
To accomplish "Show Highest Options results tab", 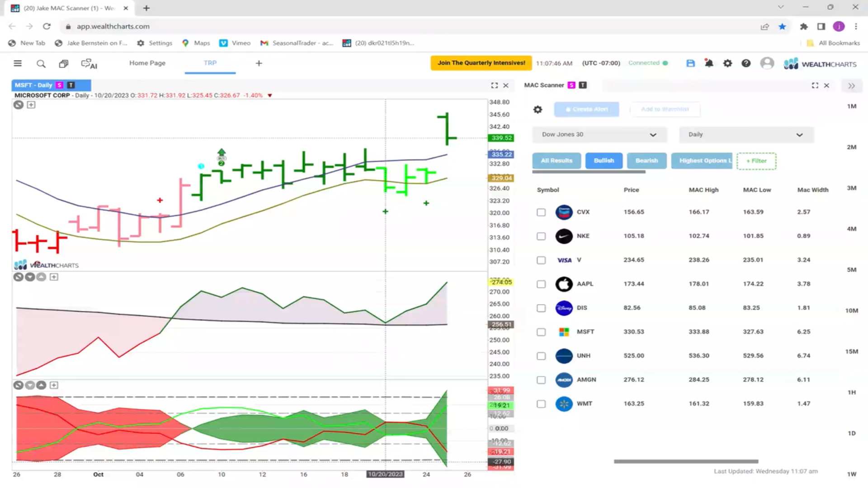I will [x=702, y=161].
